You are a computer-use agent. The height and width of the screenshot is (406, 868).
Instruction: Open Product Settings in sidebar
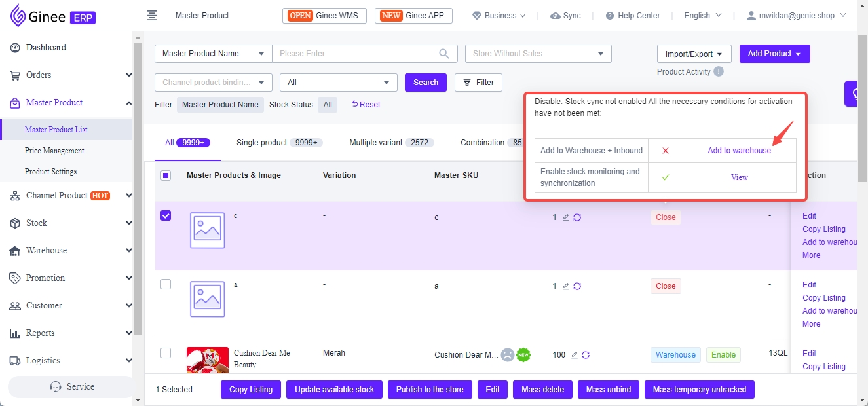[x=50, y=172]
